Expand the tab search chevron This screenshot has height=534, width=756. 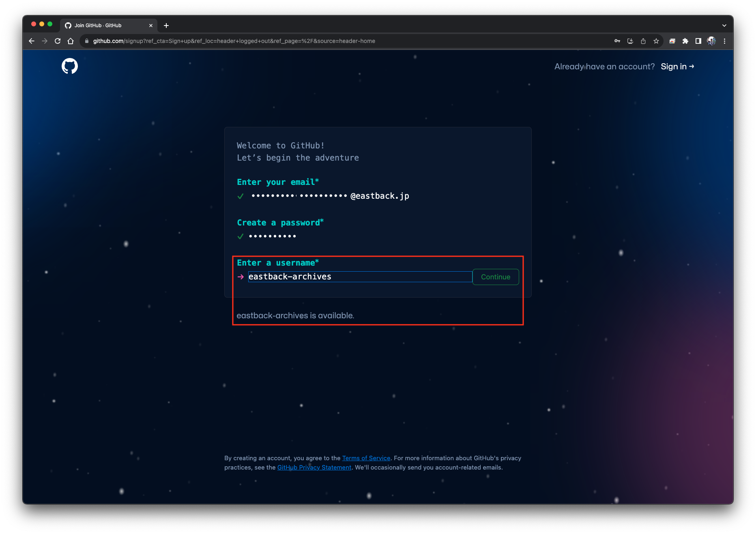[x=724, y=26]
